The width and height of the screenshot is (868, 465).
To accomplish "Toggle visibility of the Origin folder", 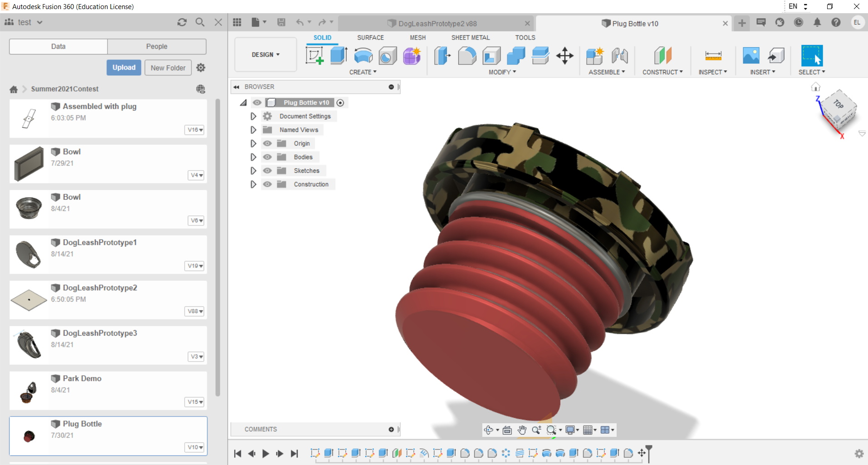I will tap(267, 143).
